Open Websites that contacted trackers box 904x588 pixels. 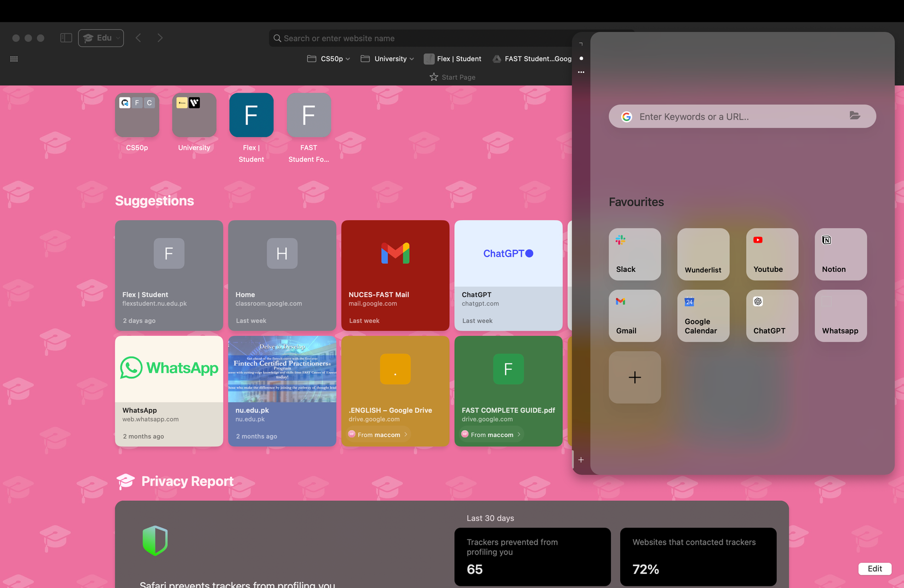pos(698,557)
